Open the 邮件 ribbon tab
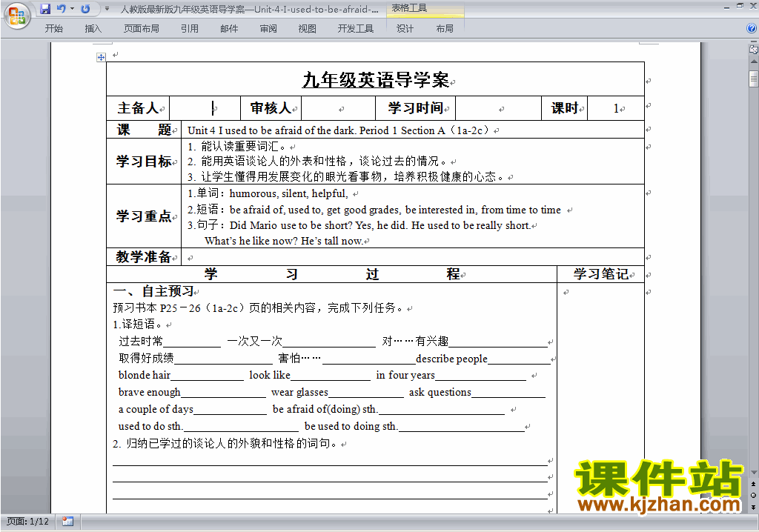The height and width of the screenshot is (532, 759). point(229,29)
